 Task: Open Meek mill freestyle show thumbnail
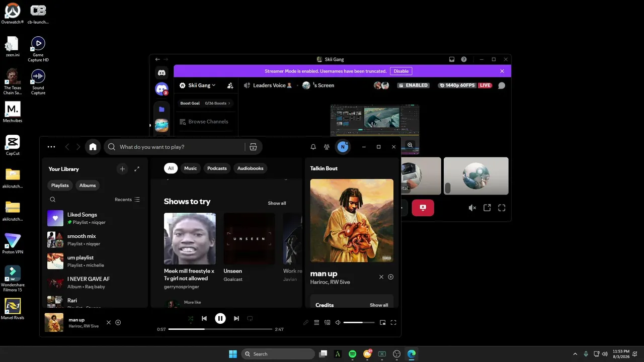pos(190,238)
